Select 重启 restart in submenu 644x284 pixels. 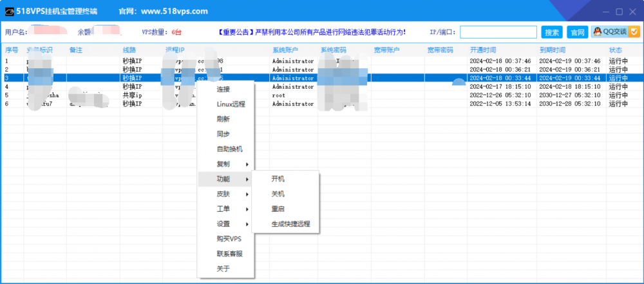click(x=285, y=209)
